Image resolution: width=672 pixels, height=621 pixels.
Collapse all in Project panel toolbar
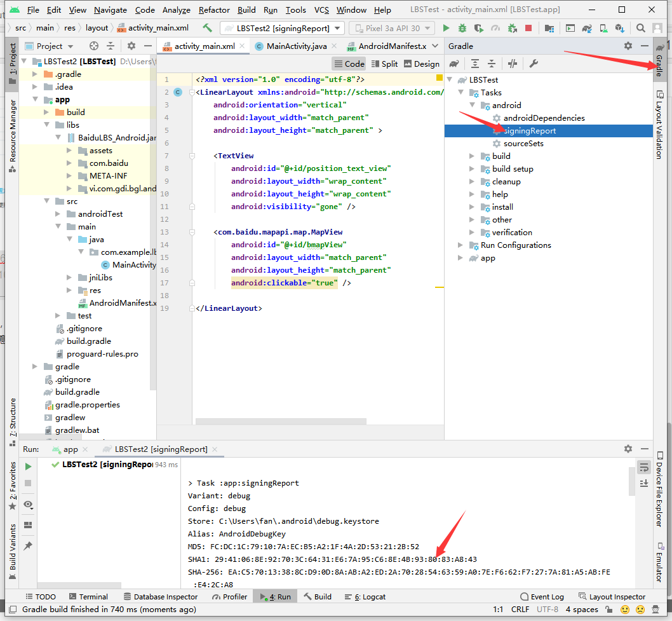point(111,46)
